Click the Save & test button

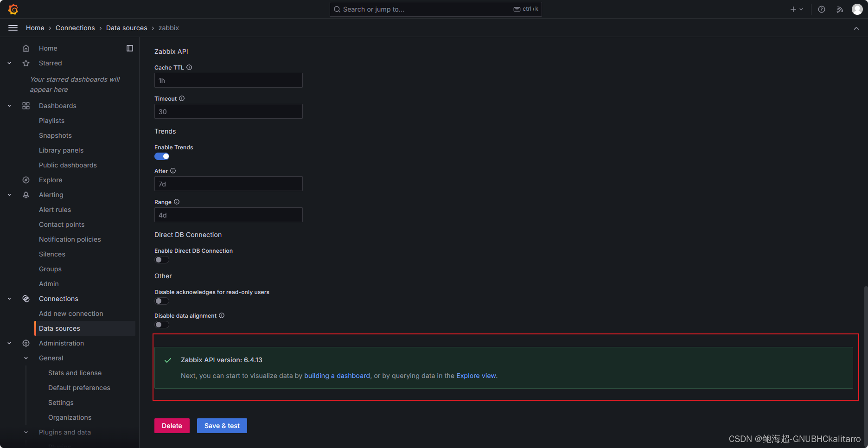pyautogui.click(x=222, y=426)
